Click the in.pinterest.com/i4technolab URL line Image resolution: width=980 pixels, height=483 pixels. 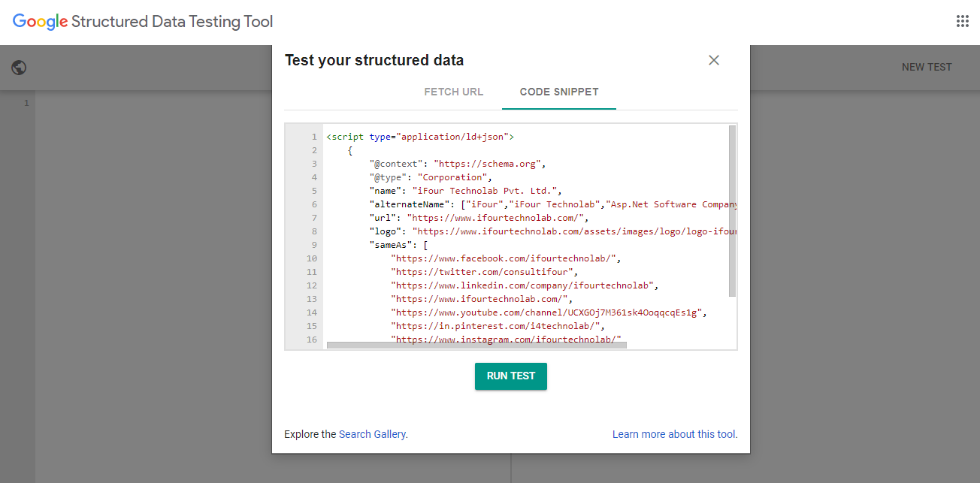pos(498,326)
